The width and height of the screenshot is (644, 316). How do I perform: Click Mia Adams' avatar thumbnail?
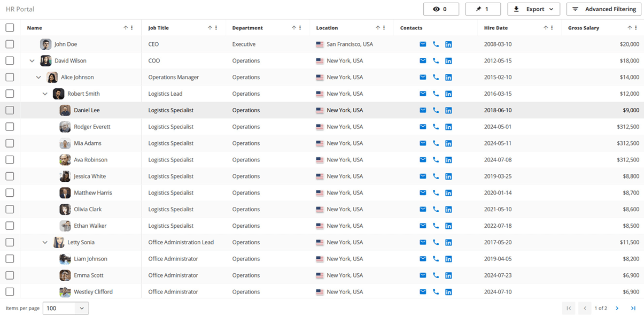click(65, 143)
